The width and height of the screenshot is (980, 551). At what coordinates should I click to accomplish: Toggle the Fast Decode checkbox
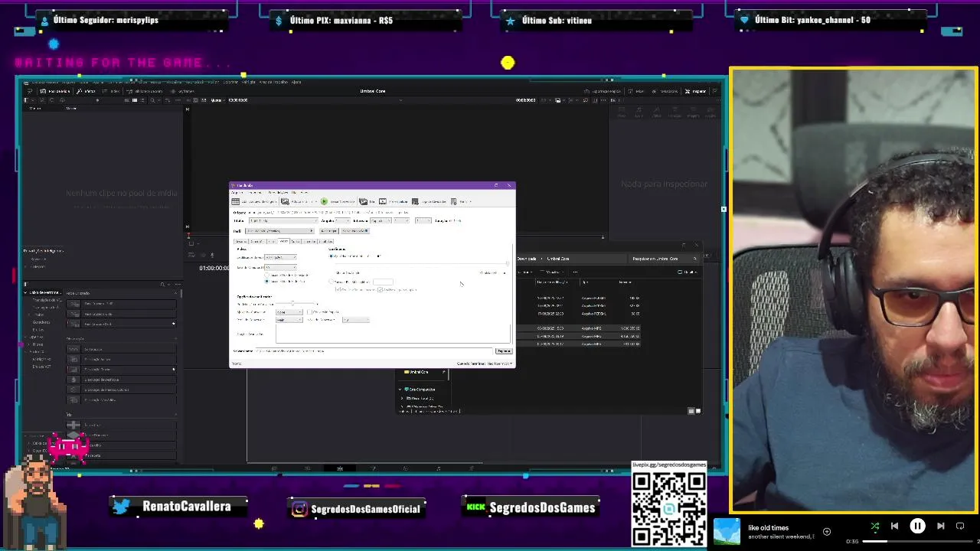[309, 312]
